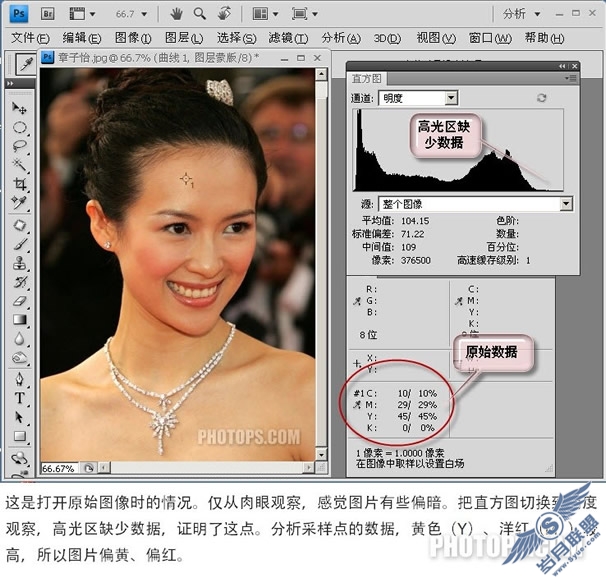Collapse the histogram panel to icons

pos(562,66)
